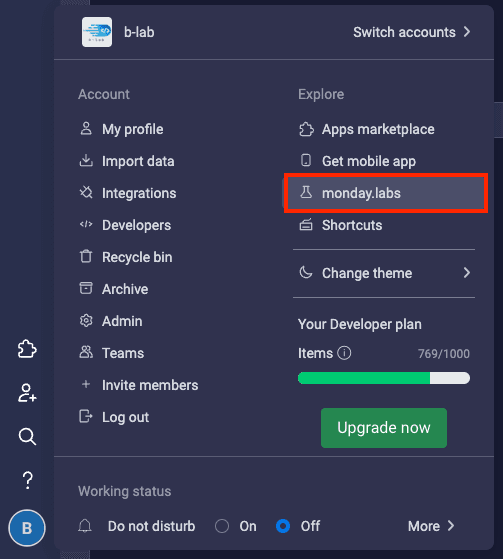Viewport: 503px width, 559px height.
Task: Select Get mobile app entry
Action: 369,161
